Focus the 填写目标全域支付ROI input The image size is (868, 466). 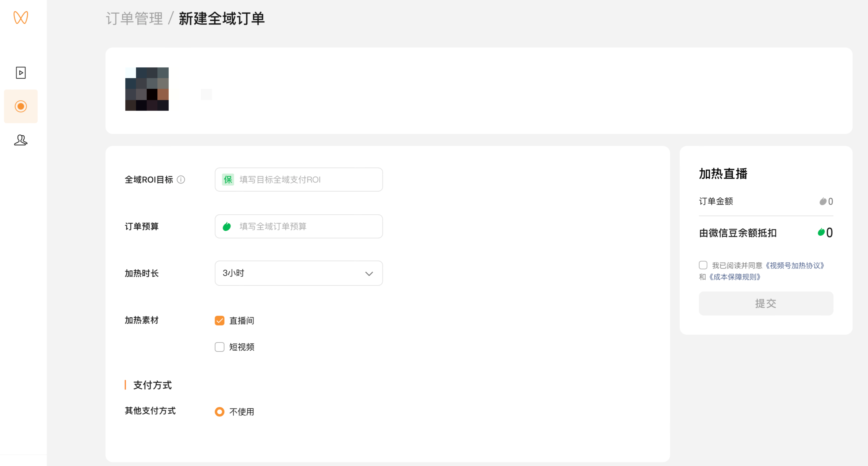tap(299, 179)
